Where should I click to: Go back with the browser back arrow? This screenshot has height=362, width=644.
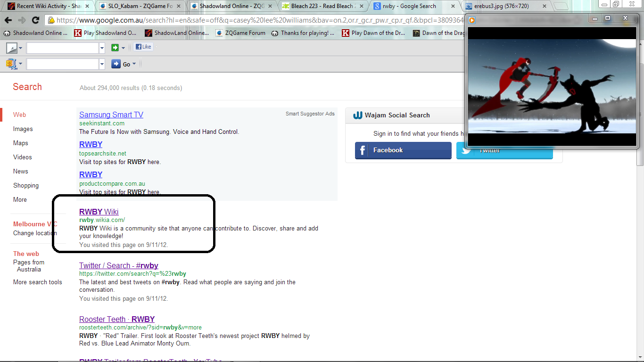pyautogui.click(x=8, y=20)
